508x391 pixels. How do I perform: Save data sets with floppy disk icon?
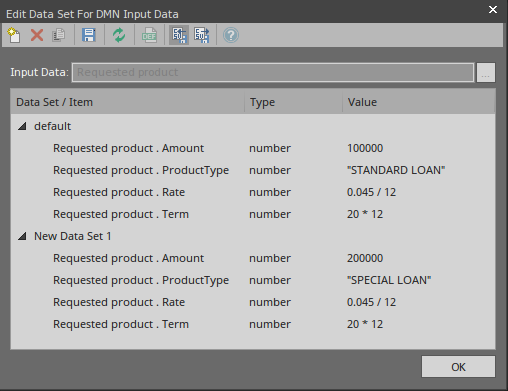click(x=89, y=35)
